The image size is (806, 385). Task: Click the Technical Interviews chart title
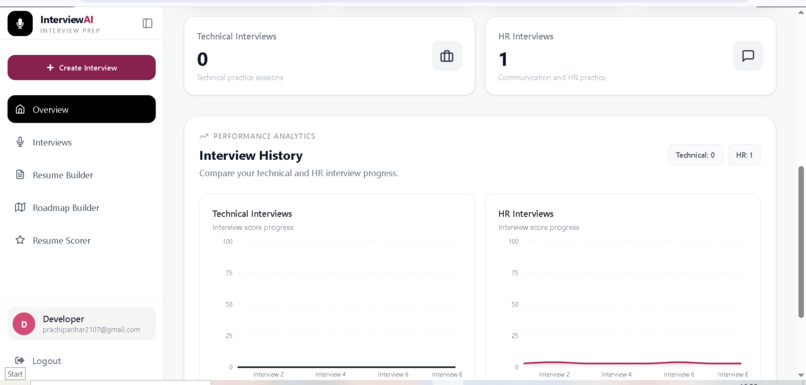pos(252,213)
